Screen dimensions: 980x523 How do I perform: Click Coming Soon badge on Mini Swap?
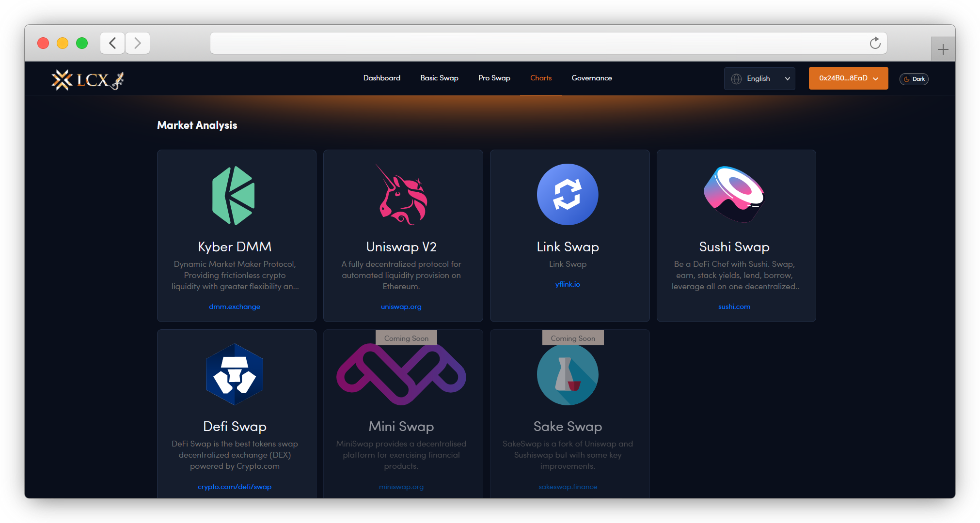[406, 338]
